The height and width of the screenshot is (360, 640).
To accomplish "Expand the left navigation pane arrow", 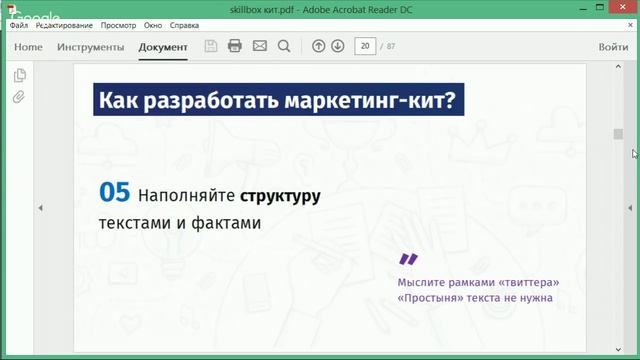I will tap(40, 208).
